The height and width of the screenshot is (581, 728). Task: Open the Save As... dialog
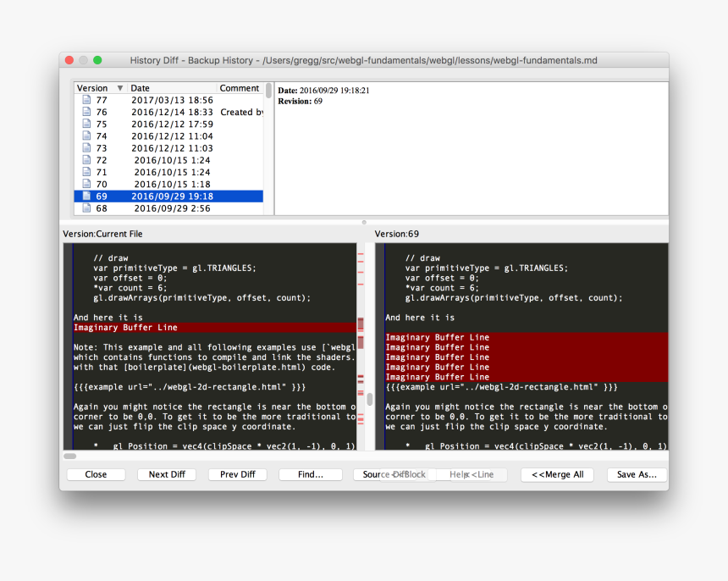[x=637, y=475]
